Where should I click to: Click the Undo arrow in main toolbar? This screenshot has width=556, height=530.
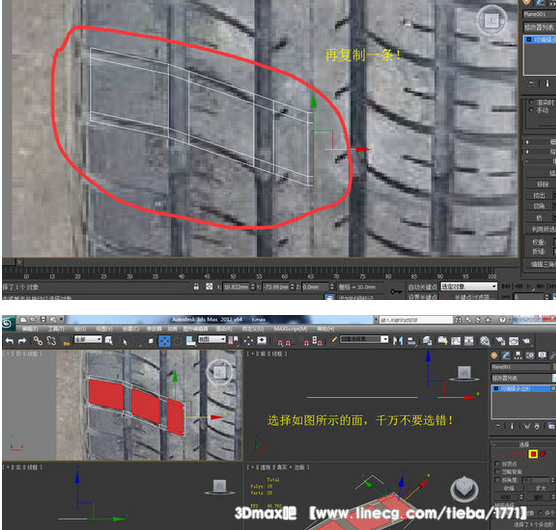(10, 341)
